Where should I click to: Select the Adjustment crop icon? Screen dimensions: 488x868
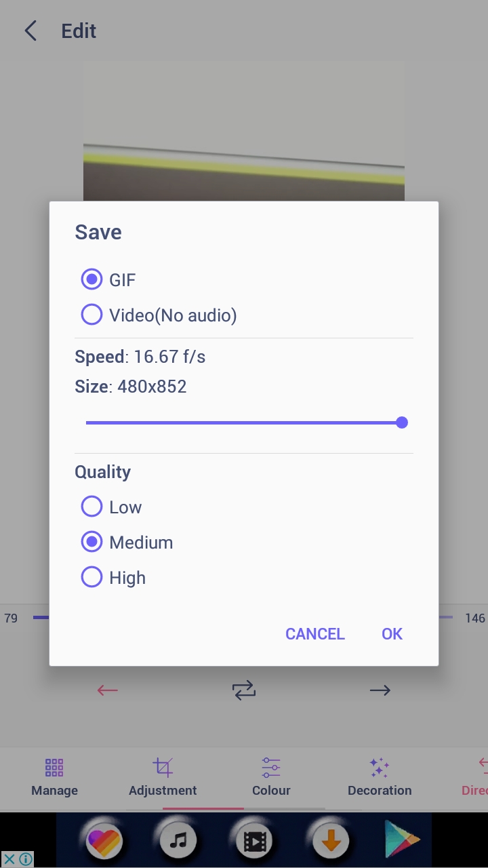coord(163,768)
